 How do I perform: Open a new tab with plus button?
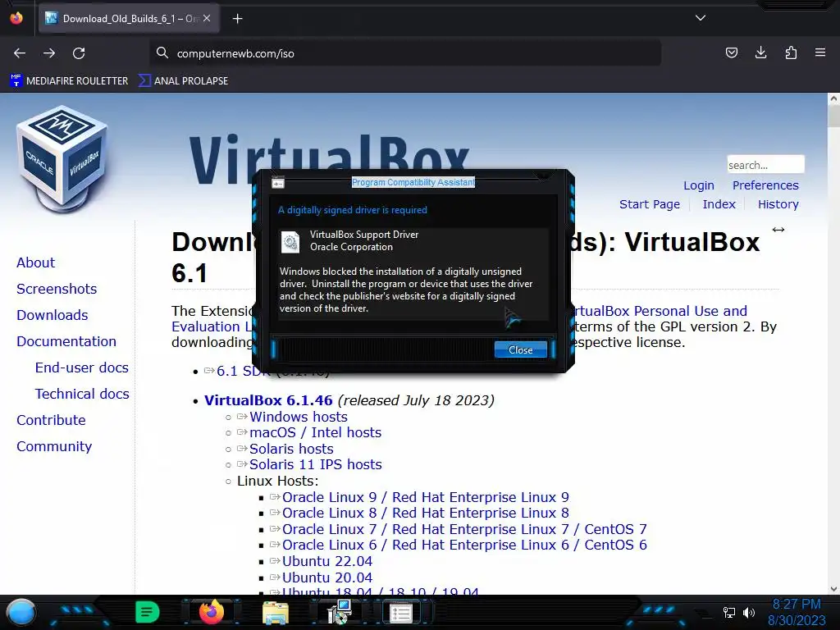point(238,19)
